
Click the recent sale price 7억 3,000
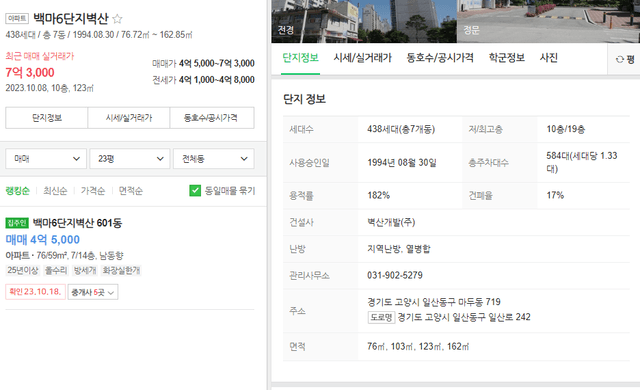point(30,73)
